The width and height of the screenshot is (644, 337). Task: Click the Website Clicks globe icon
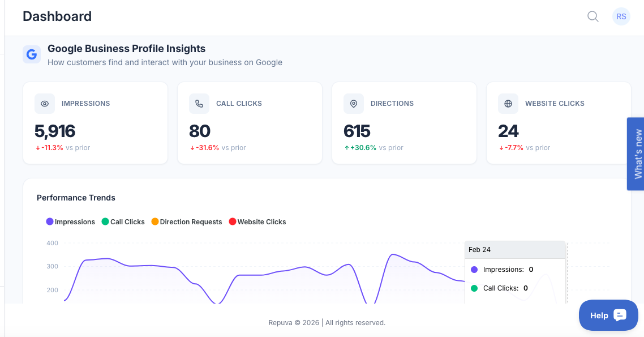click(508, 104)
